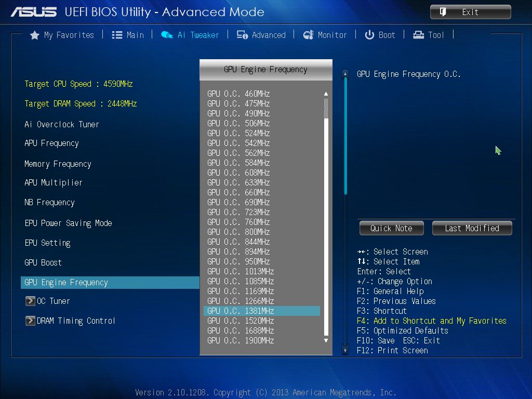The image size is (532, 399).
Task: Click the help panel scroll up arrow
Action: pyautogui.click(x=345, y=74)
